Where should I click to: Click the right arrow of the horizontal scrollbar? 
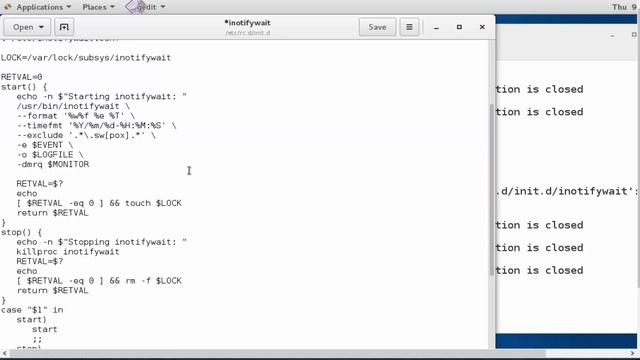pos(632,353)
